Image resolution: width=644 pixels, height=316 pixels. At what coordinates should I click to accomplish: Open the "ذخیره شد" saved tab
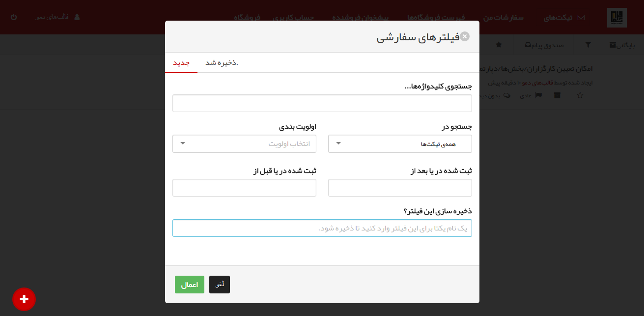pos(222,63)
